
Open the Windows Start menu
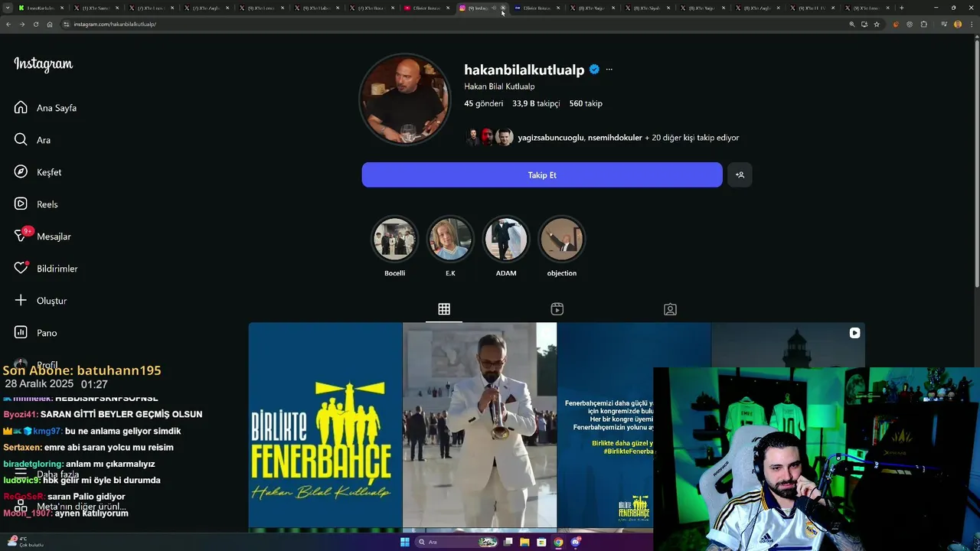tap(405, 542)
